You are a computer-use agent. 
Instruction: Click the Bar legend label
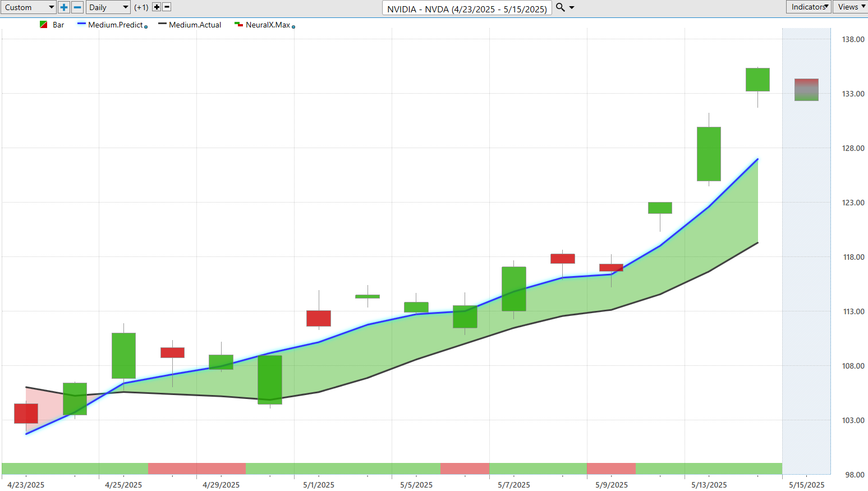click(58, 25)
